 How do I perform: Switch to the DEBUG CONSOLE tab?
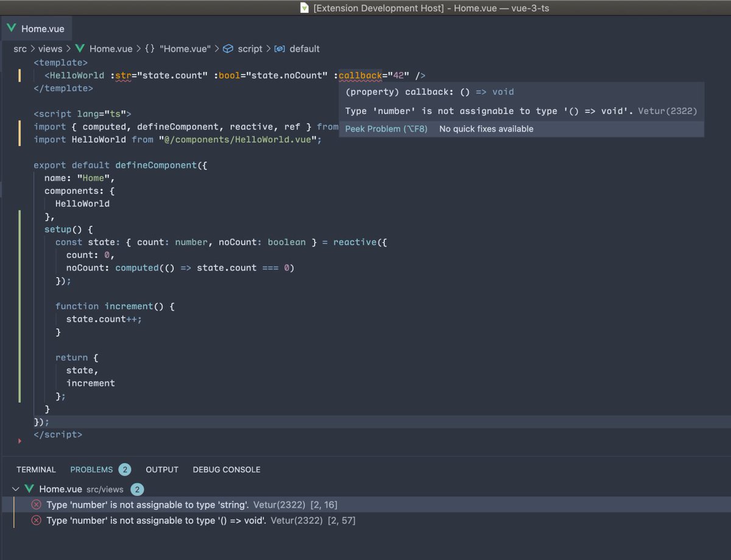(x=227, y=470)
